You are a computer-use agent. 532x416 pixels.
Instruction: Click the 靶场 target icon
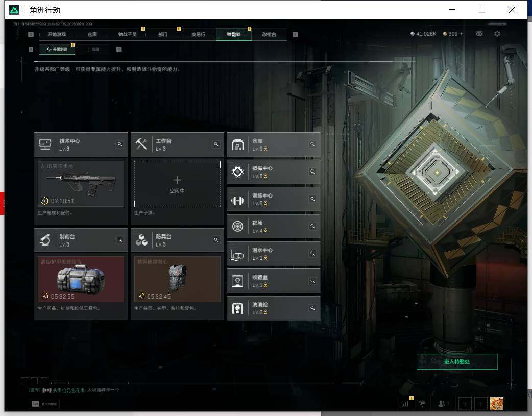click(237, 226)
